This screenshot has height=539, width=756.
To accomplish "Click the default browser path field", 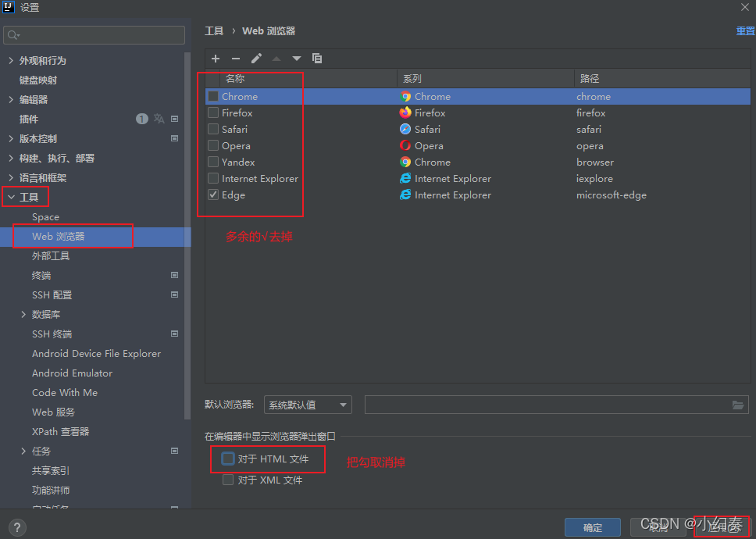I will [556, 405].
